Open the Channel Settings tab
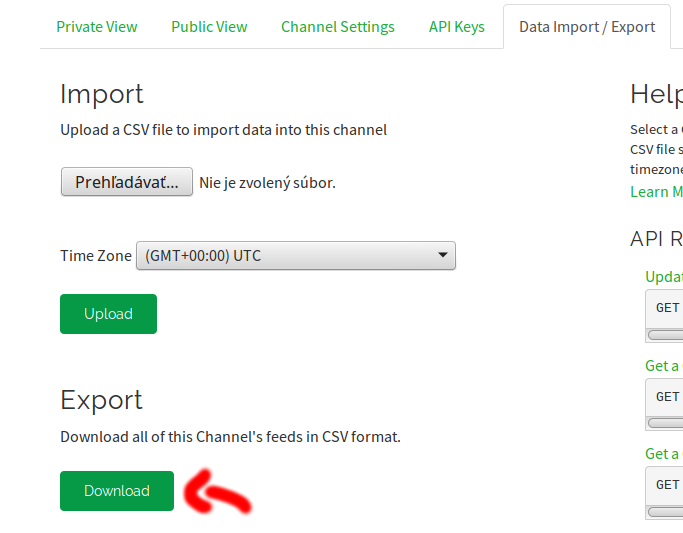 coord(338,27)
